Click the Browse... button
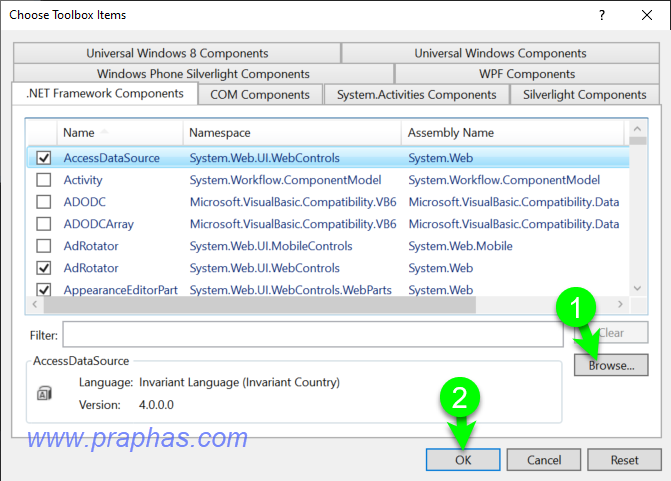The width and height of the screenshot is (671, 481). tap(611, 365)
